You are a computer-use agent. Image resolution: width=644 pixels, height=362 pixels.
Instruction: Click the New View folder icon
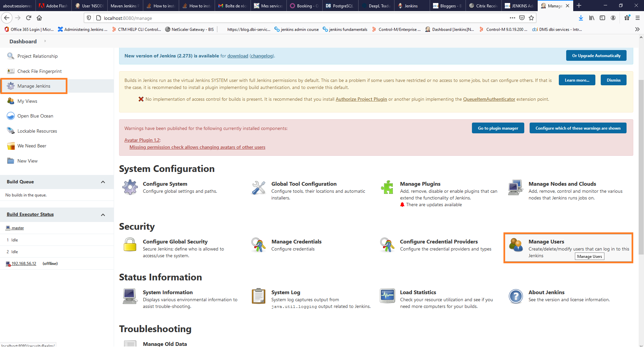point(11,161)
